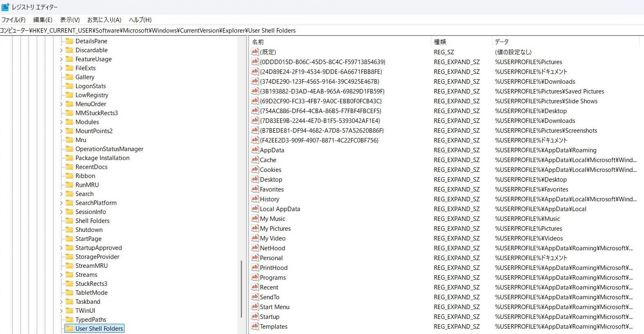This screenshot has width=644, height=334.
Task: Open the 編集(E) edit menu
Action: [42, 20]
